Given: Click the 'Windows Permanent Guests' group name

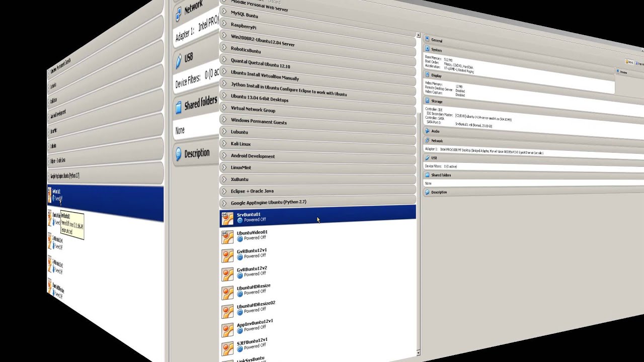Looking at the screenshot, I should pos(259,121).
